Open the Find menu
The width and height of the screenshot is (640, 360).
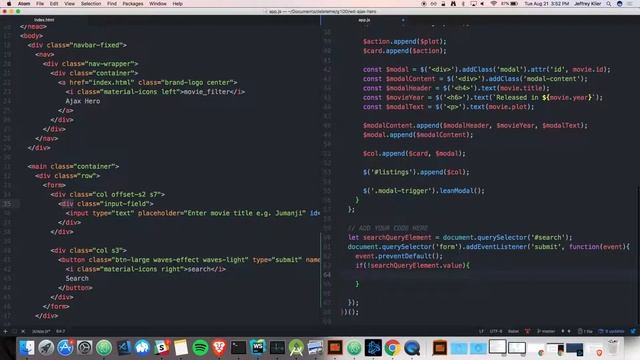click(x=112, y=4)
